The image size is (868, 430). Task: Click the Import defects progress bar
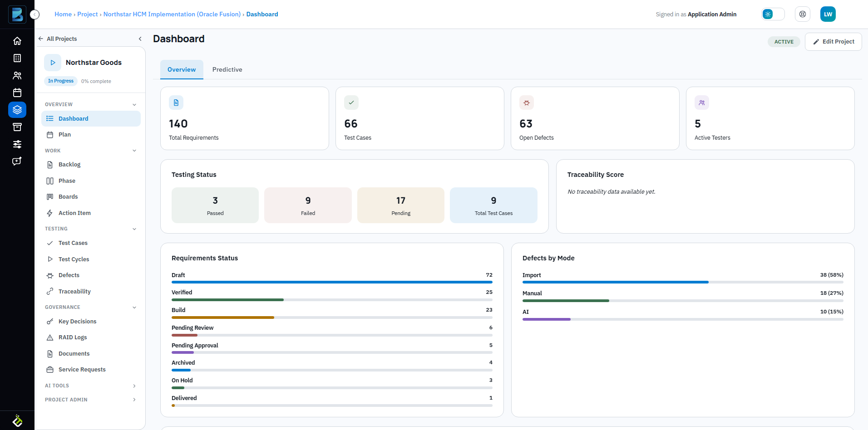(683, 282)
